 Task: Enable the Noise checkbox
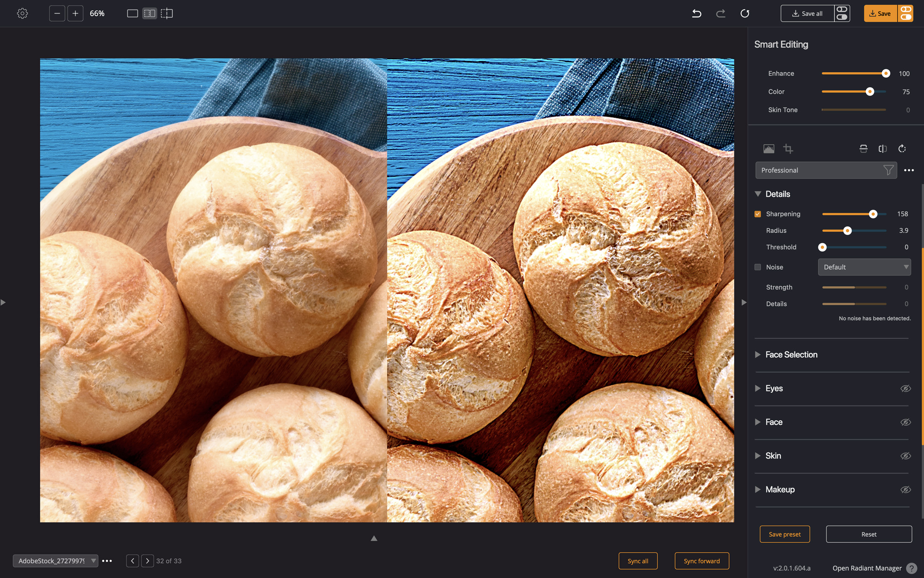(758, 267)
